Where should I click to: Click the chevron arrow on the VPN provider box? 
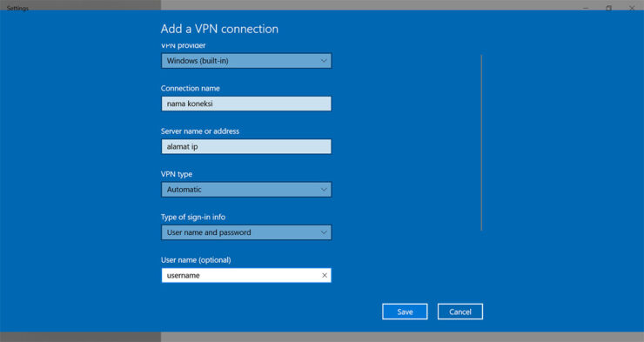pyautogui.click(x=324, y=61)
